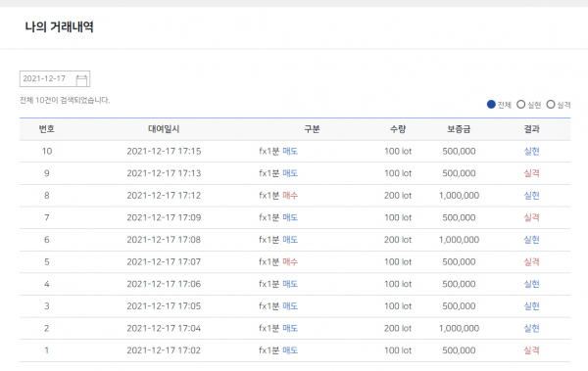Click the date 2021-12-17 17:04
Viewport: 588px width, 371px height.
(x=164, y=328)
